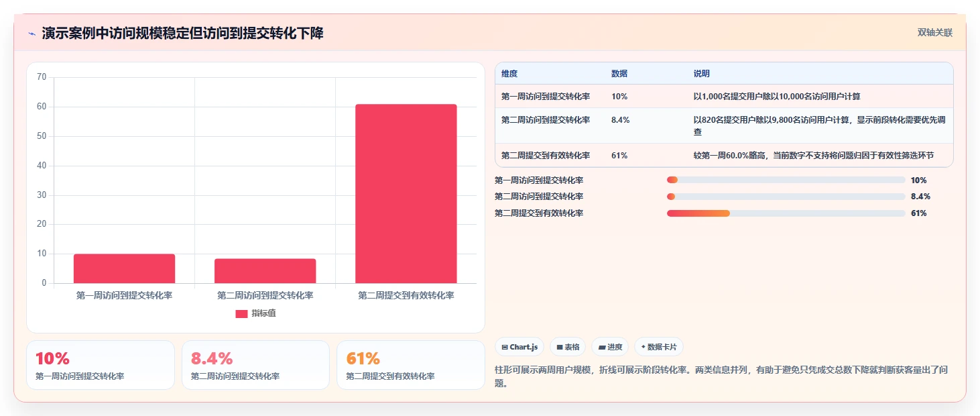Click the lightning icon beside the title
This screenshot has width=980, height=416.
pyautogui.click(x=32, y=34)
